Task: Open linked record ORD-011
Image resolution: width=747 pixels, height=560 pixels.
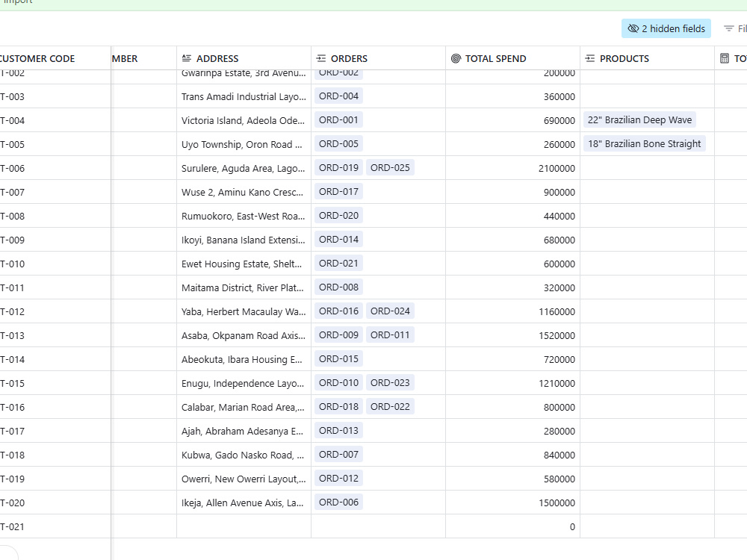Action: [390, 335]
